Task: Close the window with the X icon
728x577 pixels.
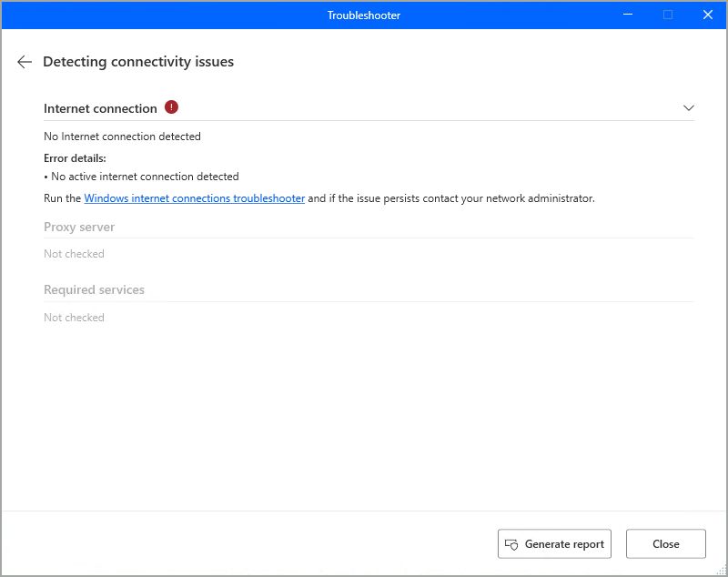Action: click(708, 15)
